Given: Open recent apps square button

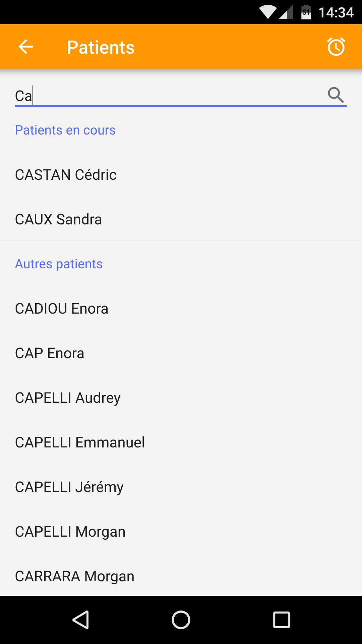Looking at the screenshot, I should tap(281, 620).
